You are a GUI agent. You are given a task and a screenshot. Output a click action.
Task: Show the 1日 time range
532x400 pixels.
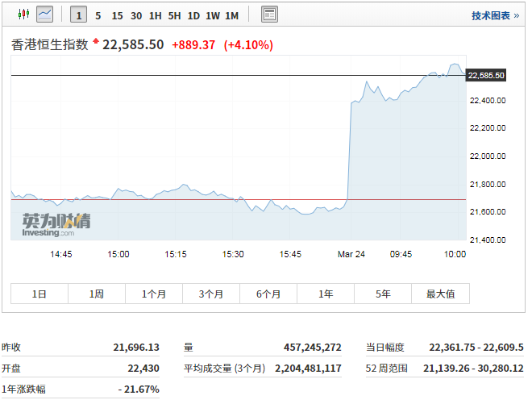coord(39,294)
